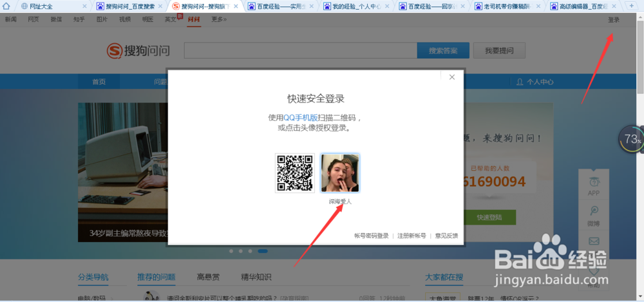The height and width of the screenshot is (302, 644).
Task: Click the browser home icon
Action: (6, 6)
